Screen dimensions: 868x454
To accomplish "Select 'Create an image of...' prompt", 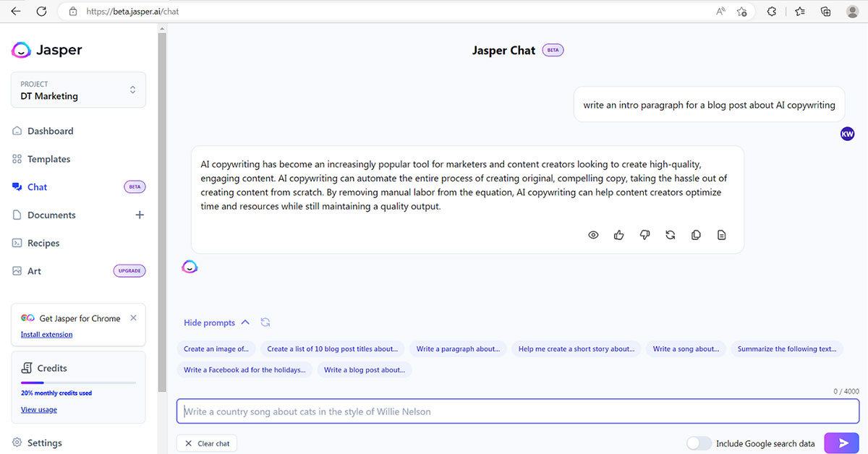I will coord(216,348).
